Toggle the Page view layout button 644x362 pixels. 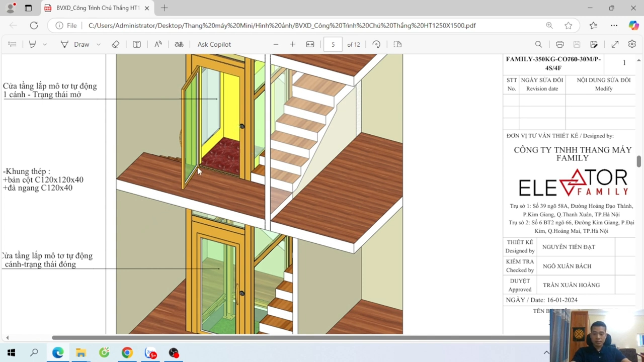(397, 44)
